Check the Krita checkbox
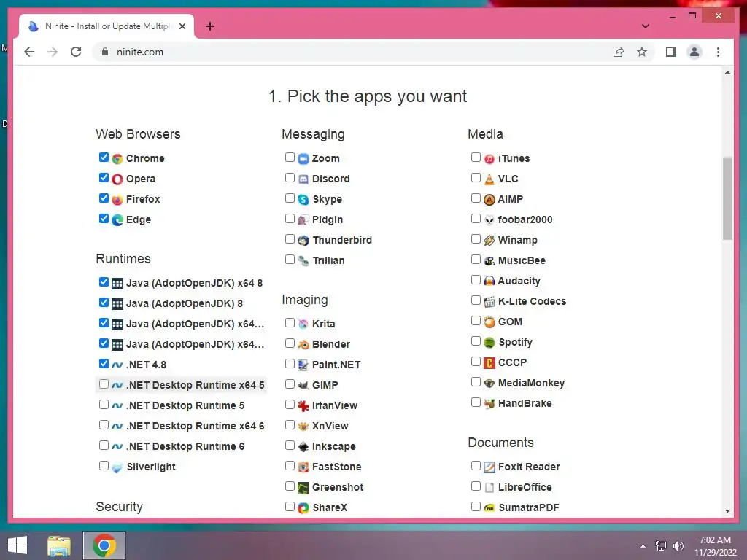The width and height of the screenshot is (747, 560). tap(290, 322)
